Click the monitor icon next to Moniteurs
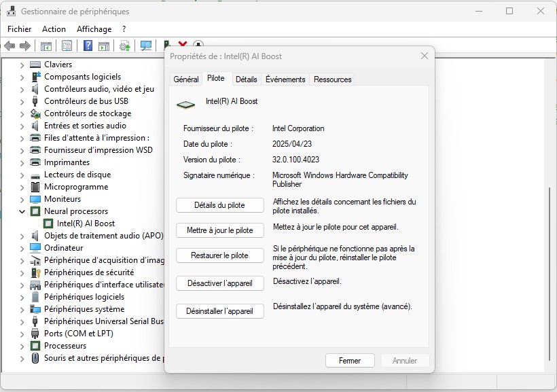The width and height of the screenshot is (557, 392). pos(36,199)
